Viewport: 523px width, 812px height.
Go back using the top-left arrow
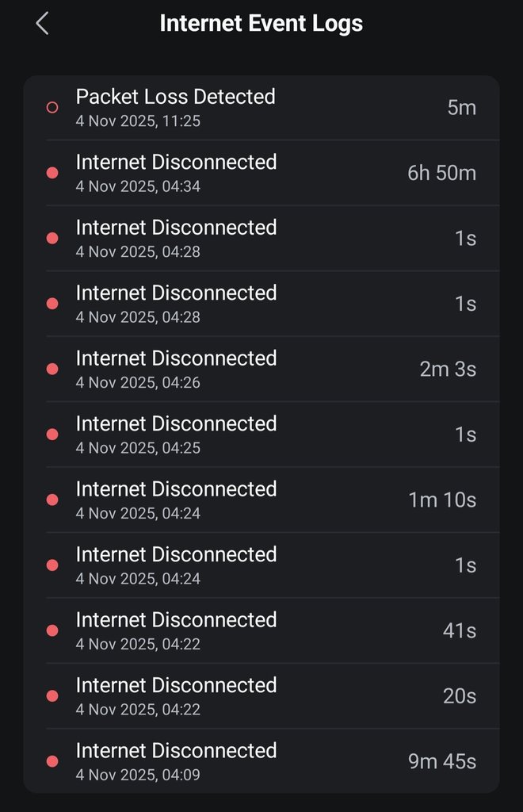(42, 24)
